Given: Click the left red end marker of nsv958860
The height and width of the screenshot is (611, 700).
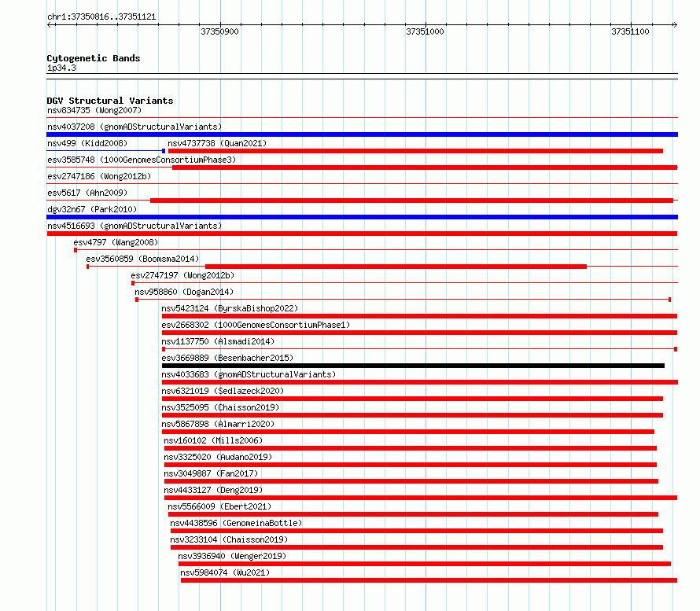Looking at the screenshot, I should [x=137, y=300].
